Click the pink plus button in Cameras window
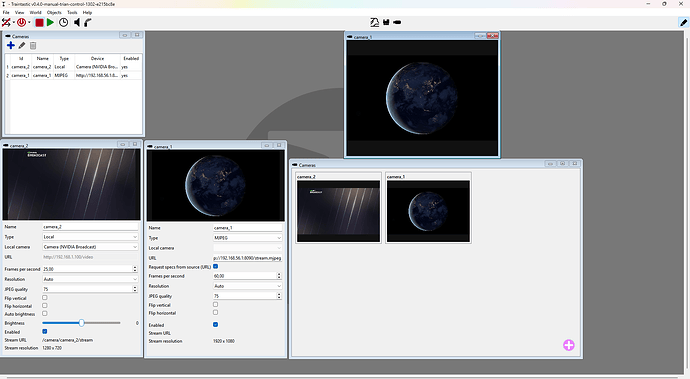690x379 pixels. pyautogui.click(x=569, y=345)
